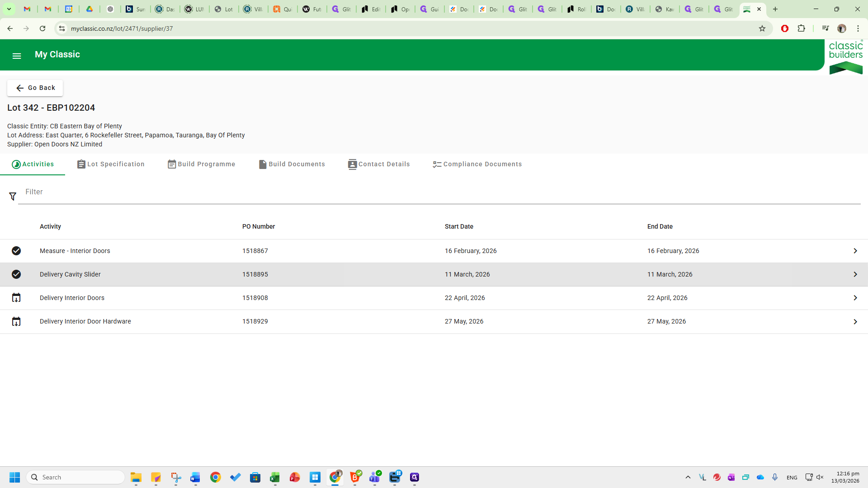Switch to the Activities tab

tap(33, 164)
